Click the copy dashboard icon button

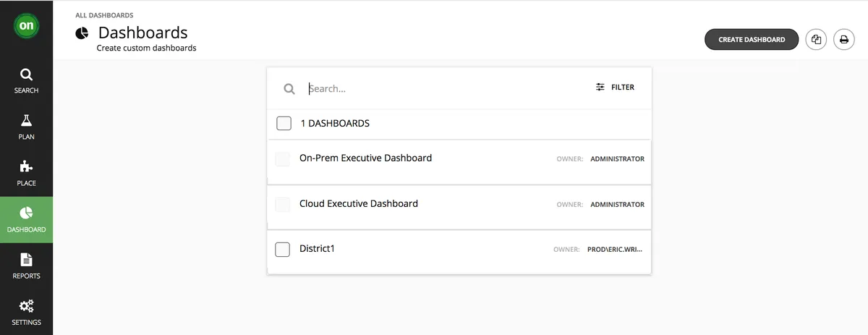point(817,40)
